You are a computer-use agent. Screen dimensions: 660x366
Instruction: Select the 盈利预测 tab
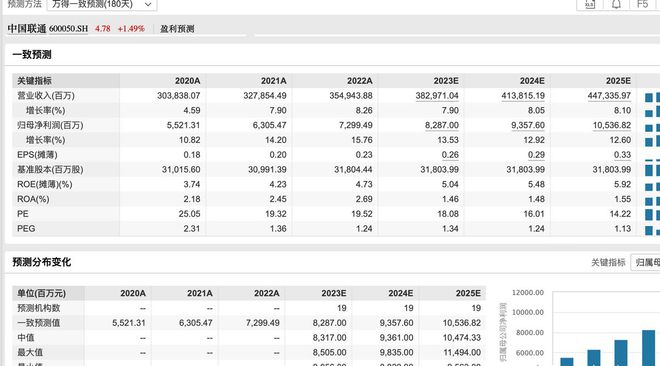click(177, 29)
